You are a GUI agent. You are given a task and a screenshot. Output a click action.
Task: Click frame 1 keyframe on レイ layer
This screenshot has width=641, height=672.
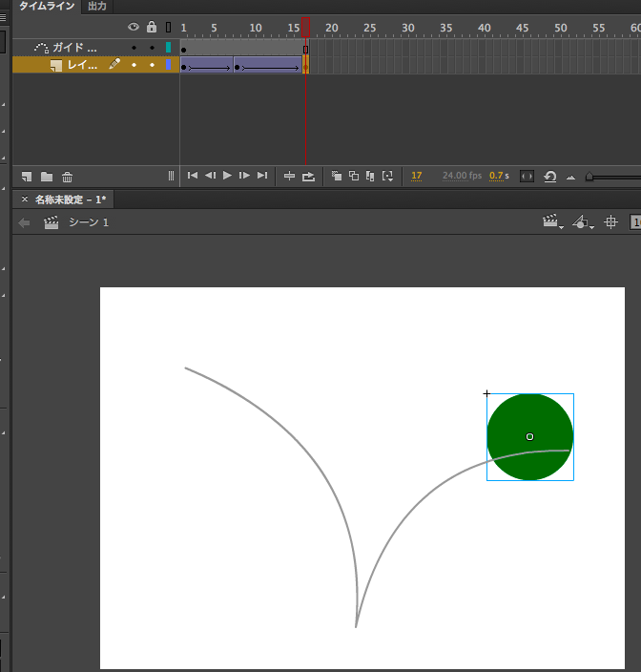point(184,67)
